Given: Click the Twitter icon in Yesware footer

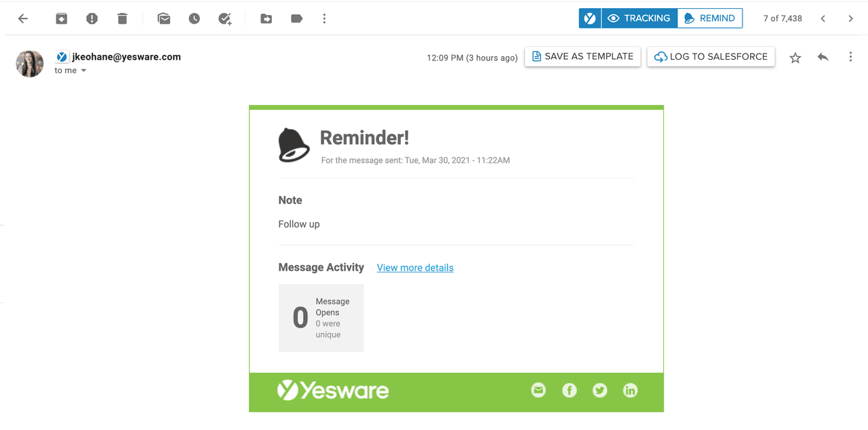Looking at the screenshot, I should click(599, 390).
